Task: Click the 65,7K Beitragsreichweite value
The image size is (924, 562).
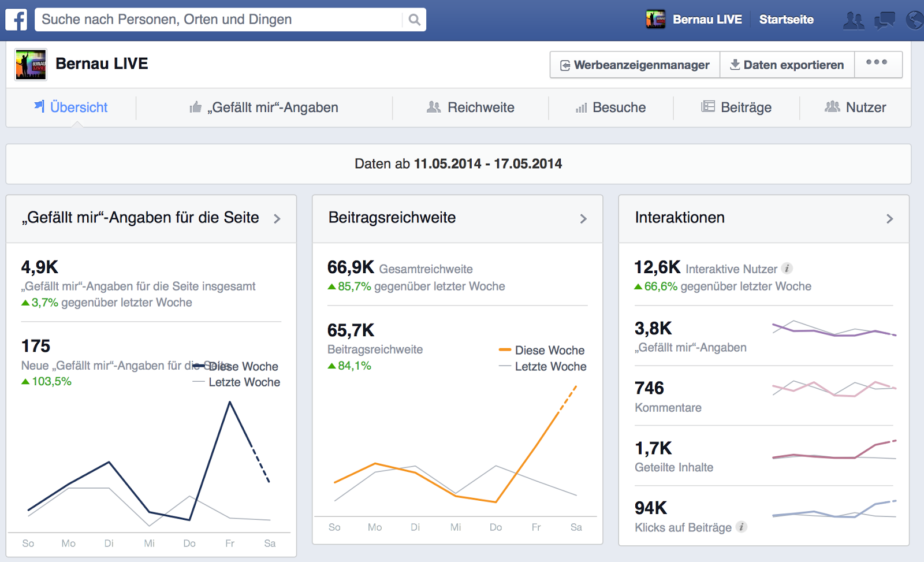Action: (x=351, y=330)
